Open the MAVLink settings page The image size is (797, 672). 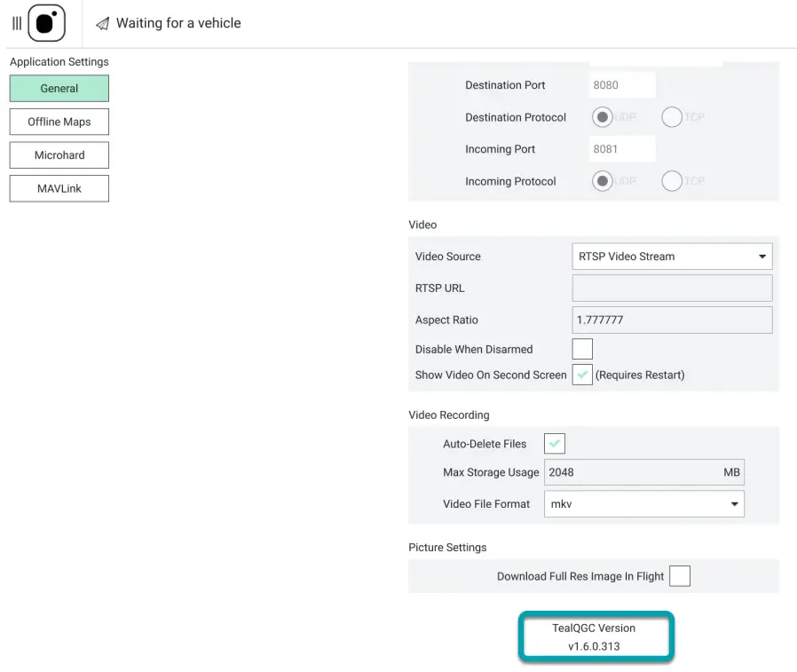click(x=59, y=188)
